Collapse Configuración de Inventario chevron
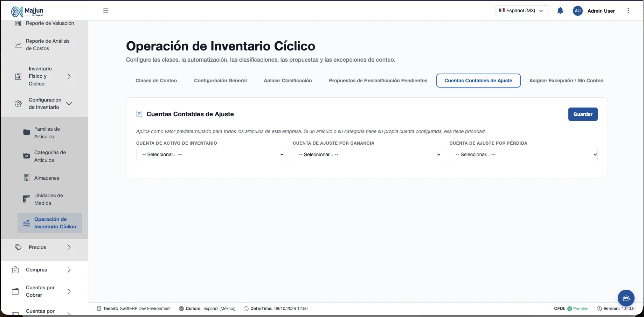The width and height of the screenshot is (644, 317). coord(69,104)
